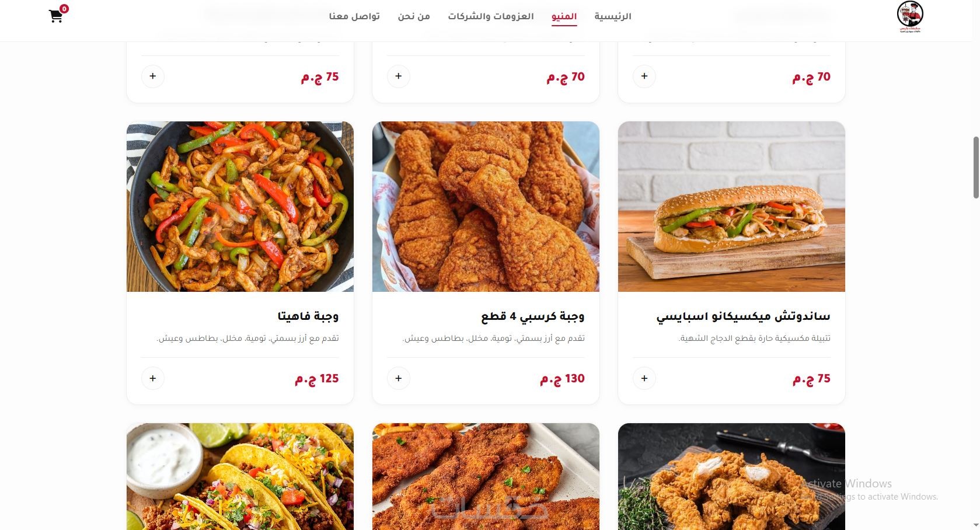
Task: Open العزومات والشركات page
Action: coord(491,16)
